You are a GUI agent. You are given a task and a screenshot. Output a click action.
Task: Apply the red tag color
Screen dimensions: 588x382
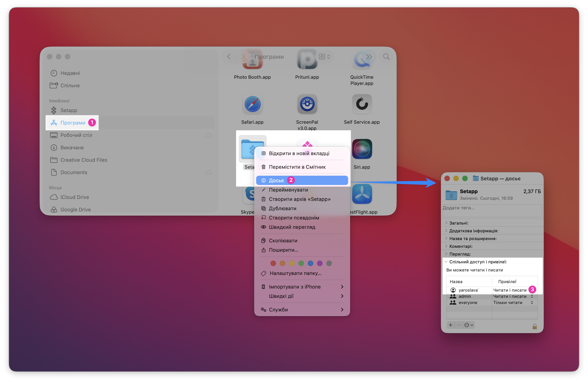point(273,263)
